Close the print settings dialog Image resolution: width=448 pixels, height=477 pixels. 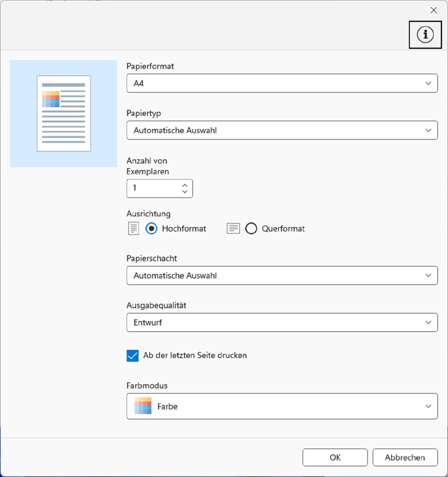coord(434,10)
